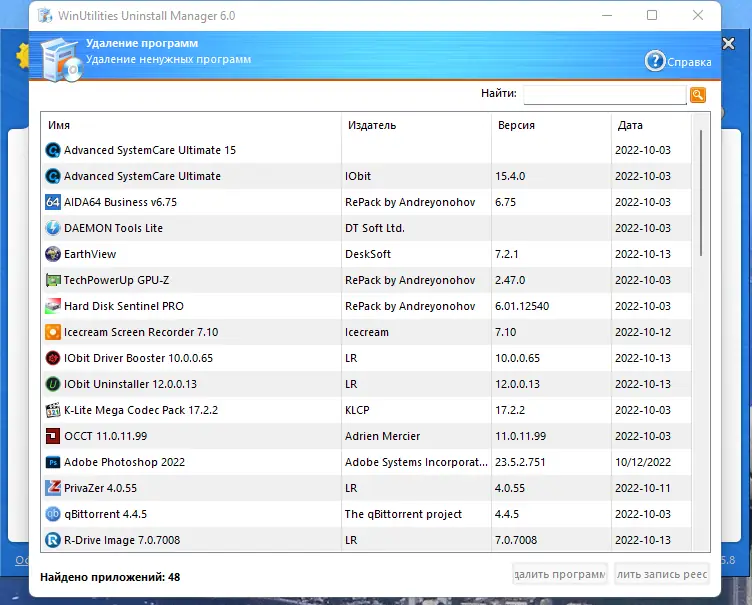Click the vertical scrollbar thumb of list
752x605 pixels.
click(x=701, y=193)
